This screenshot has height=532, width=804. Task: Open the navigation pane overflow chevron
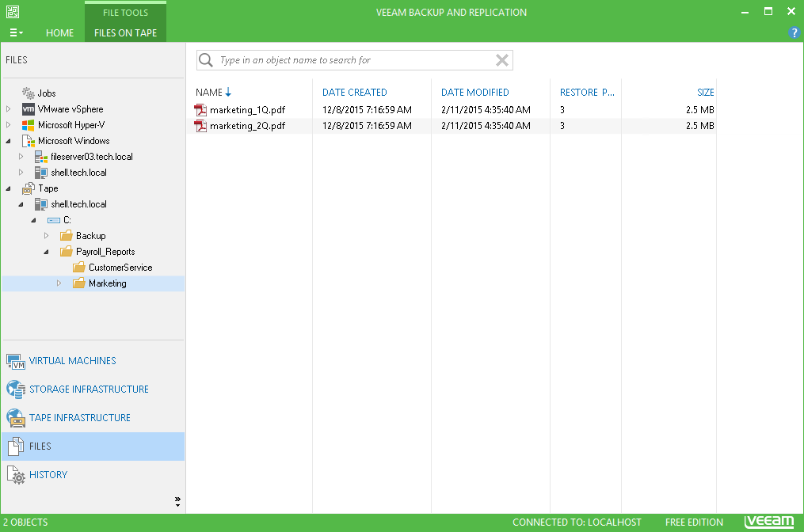pos(177,501)
